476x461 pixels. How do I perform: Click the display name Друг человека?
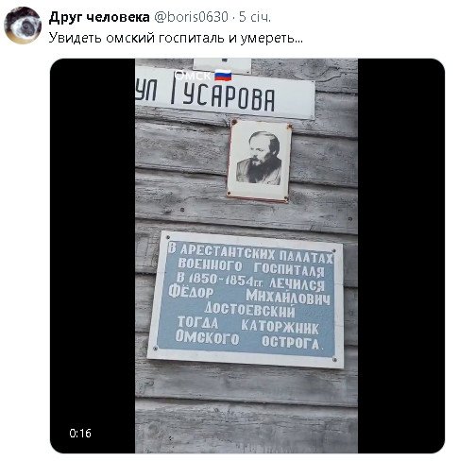[99, 17]
